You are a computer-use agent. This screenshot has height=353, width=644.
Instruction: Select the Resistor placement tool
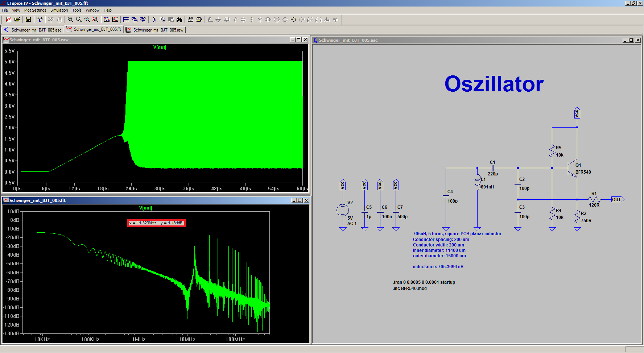click(x=235, y=20)
